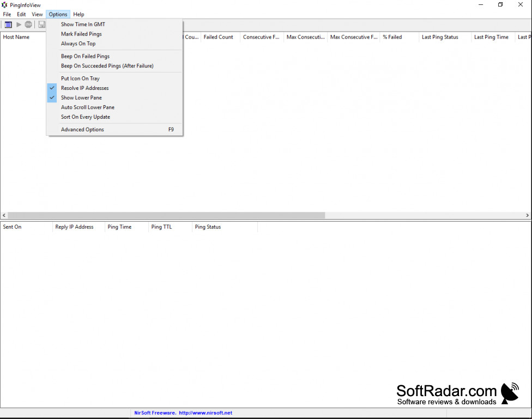The height and width of the screenshot is (419, 532).
Task: Open Advanced Options from the menu
Action: [x=114, y=130]
